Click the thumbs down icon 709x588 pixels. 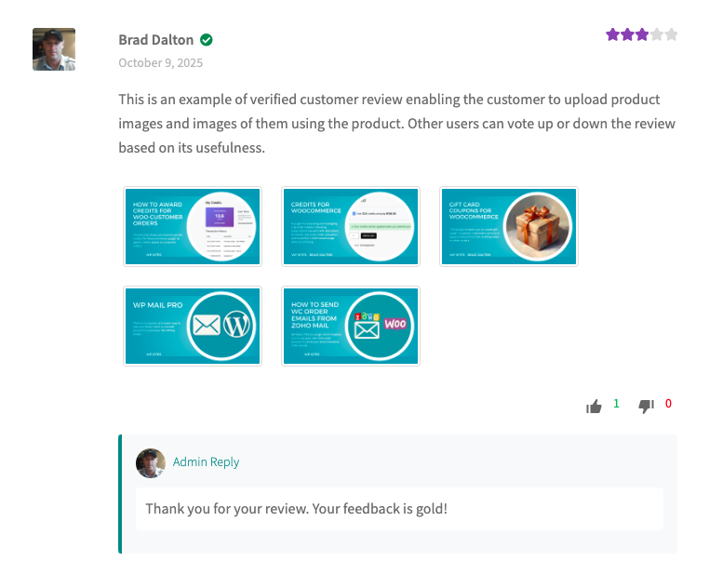point(646,406)
